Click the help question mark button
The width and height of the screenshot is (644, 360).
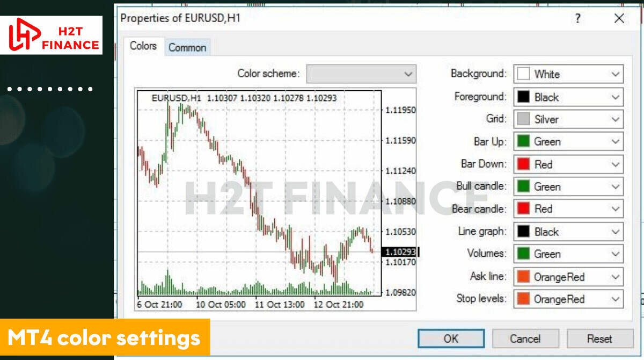coord(577,18)
